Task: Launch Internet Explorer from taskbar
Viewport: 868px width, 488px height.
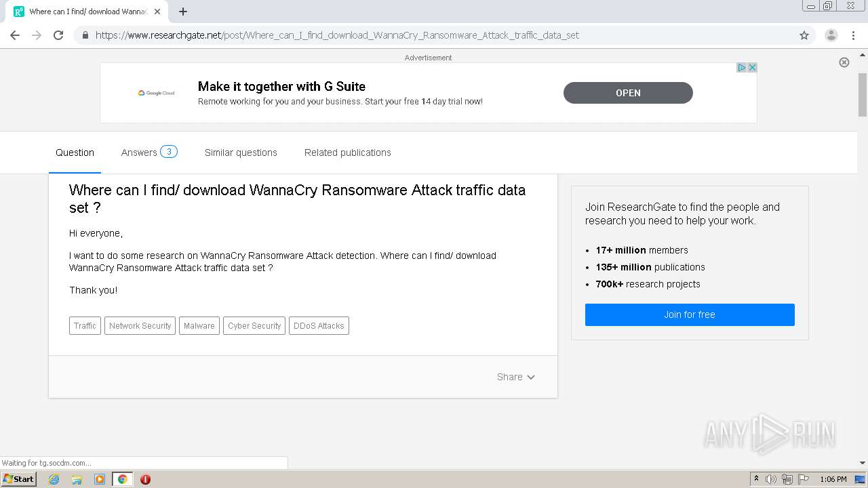Action: tap(54, 479)
